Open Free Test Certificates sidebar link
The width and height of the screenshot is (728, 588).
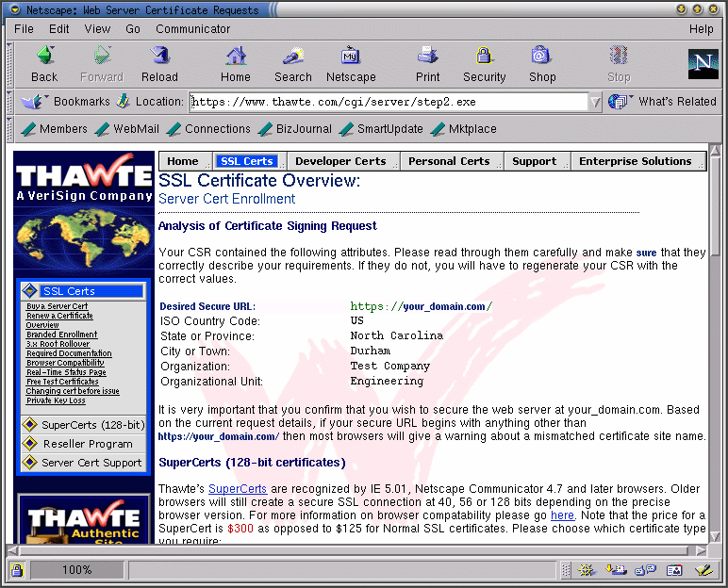[61, 382]
